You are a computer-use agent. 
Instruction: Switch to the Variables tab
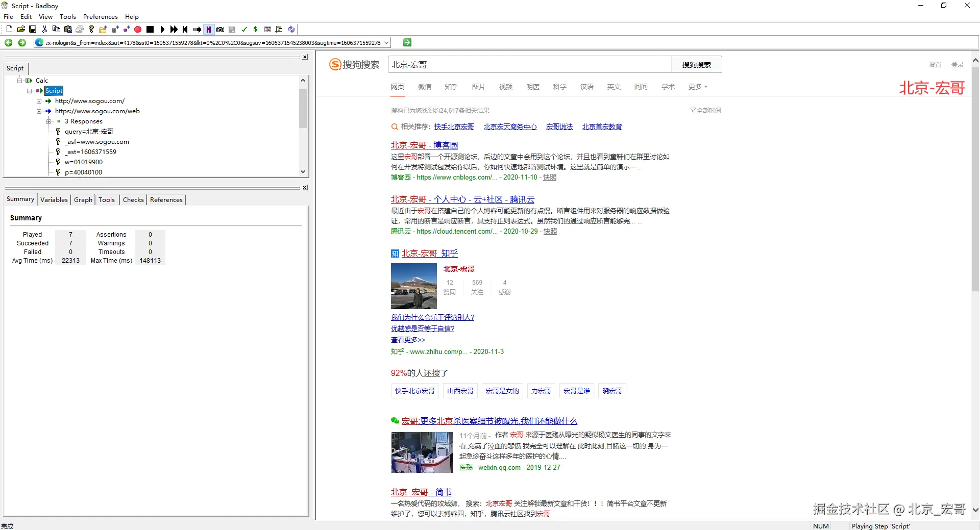54,200
